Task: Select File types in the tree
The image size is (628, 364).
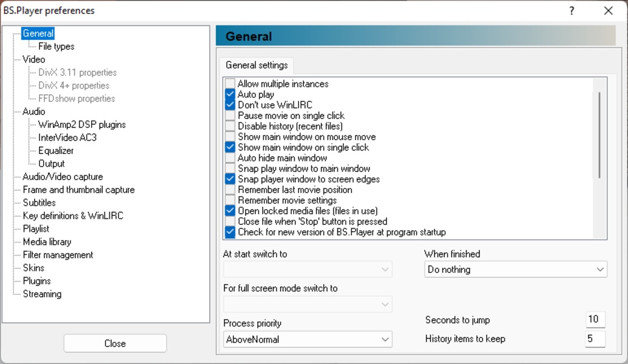Action: [56, 46]
